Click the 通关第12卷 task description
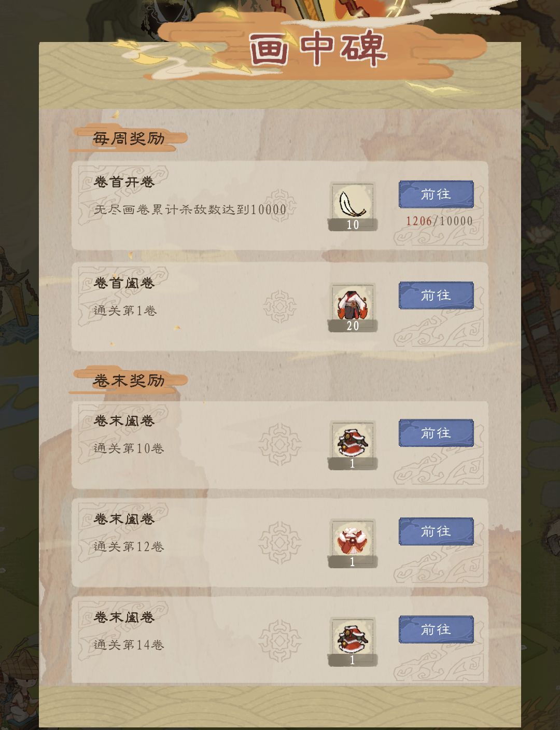Image resolution: width=560 pixels, height=730 pixels. click(x=129, y=546)
